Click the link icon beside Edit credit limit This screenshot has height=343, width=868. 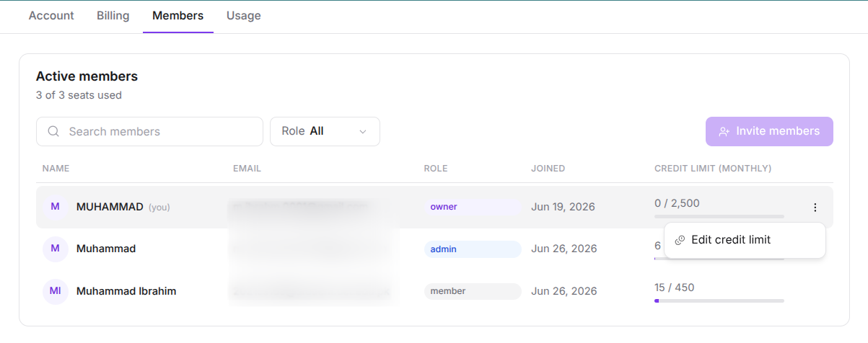[680, 240]
